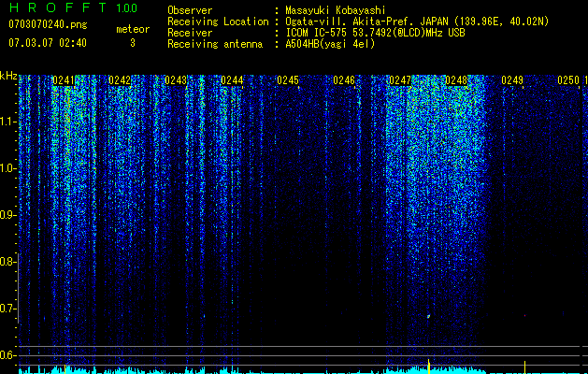Click the Observer field label
The width and height of the screenshot is (588, 374).
click(x=190, y=10)
